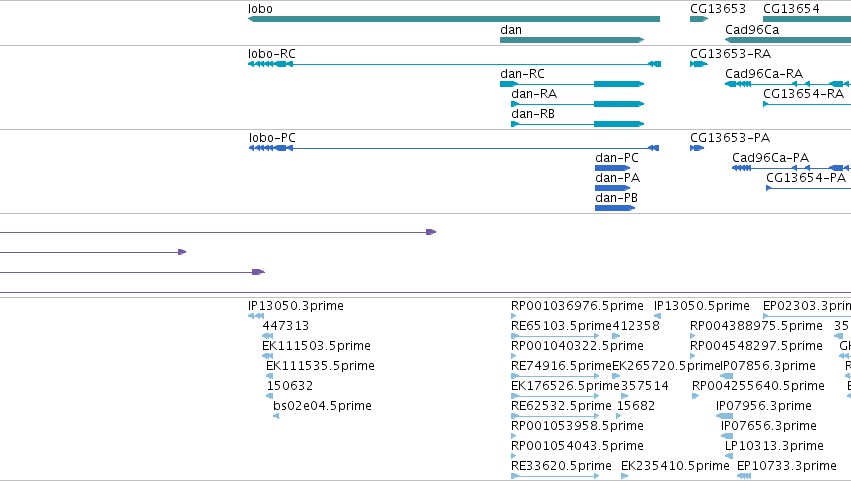
Task: Click the CG13653-PA protein label
Action: click(730, 138)
